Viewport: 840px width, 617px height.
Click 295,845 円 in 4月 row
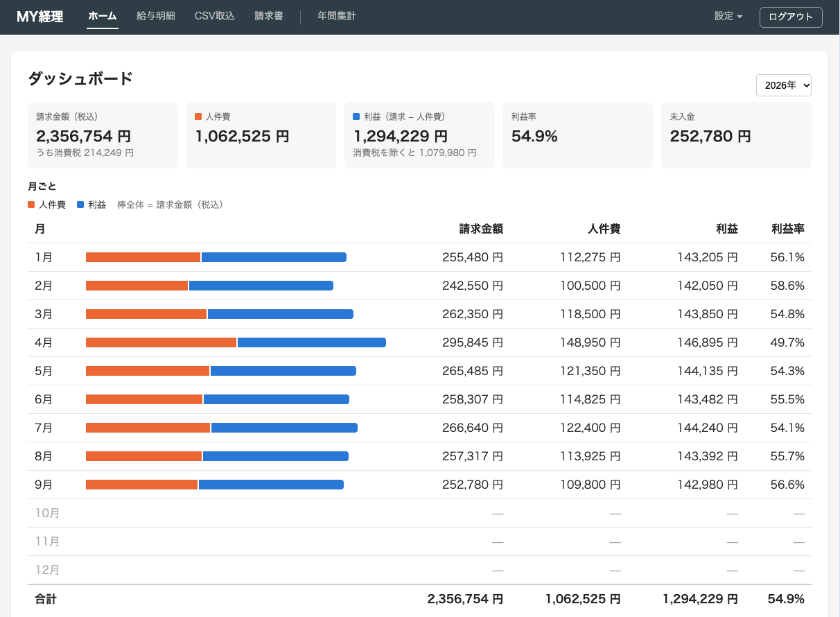pyautogui.click(x=473, y=342)
